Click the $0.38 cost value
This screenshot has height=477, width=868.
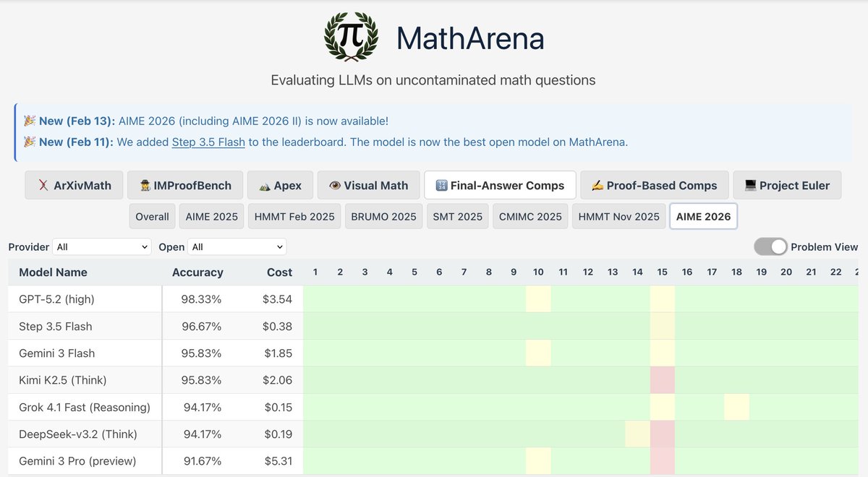pyautogui.click(x=278, y=326)
